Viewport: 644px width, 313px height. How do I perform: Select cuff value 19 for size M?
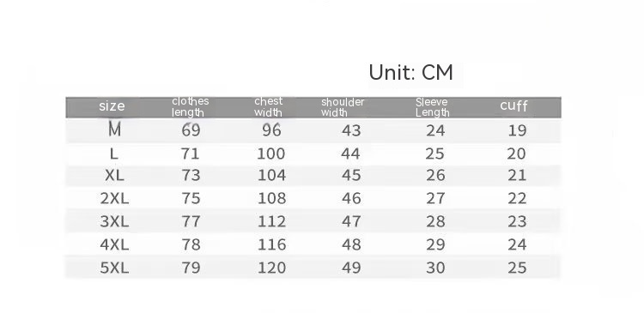click(x=517, y=130)
